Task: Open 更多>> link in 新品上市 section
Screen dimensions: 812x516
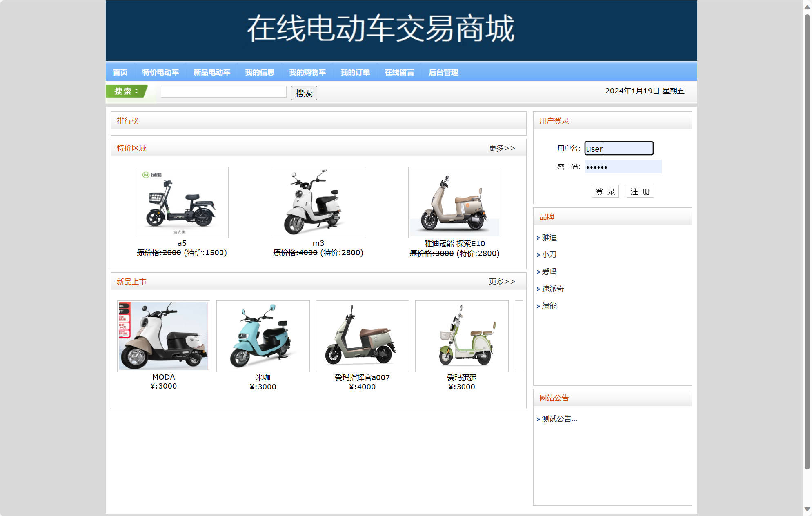Action: [x=501, y=281]
